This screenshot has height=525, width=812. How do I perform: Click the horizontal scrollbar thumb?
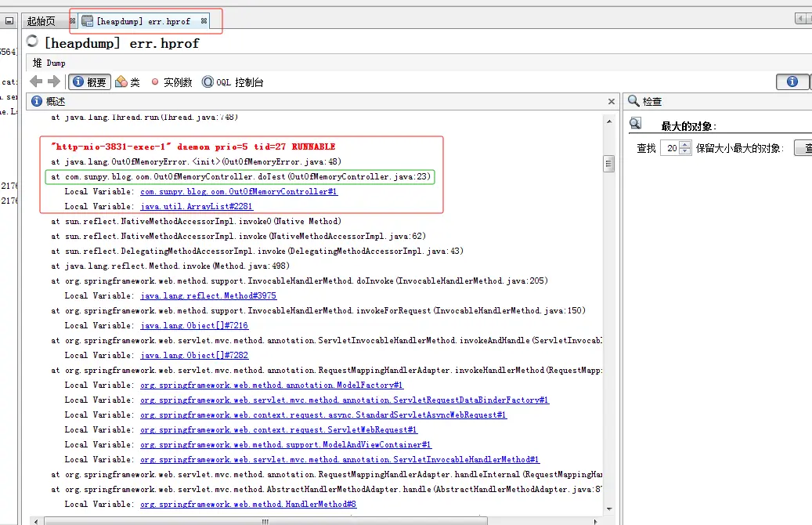coord(265,521)
